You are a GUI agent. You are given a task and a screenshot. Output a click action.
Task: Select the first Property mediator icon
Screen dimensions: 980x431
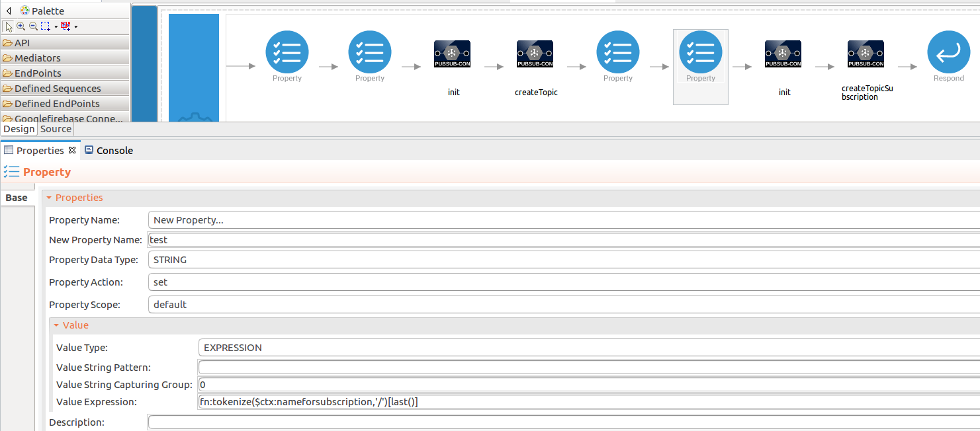coord(287,52)
